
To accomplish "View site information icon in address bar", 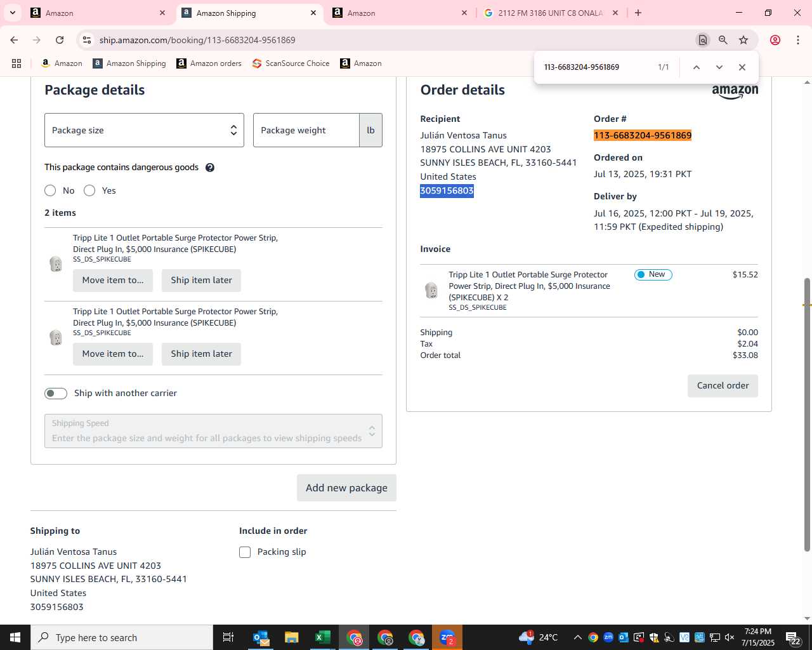I will [87, 40].
